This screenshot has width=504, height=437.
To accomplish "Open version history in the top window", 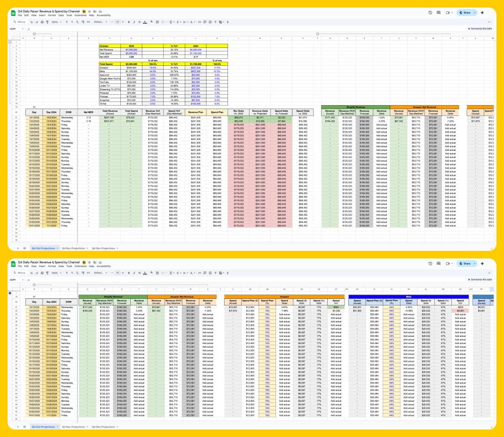I will (x=430, y=13).
